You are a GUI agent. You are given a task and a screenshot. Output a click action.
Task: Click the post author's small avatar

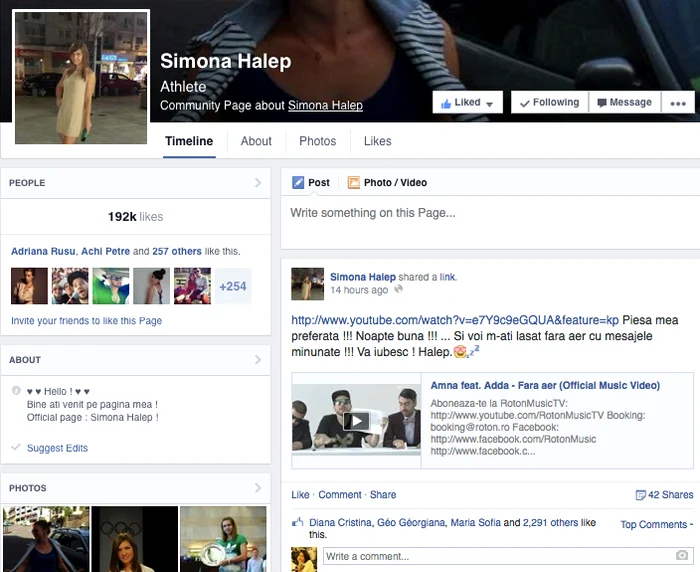(308, 284)
